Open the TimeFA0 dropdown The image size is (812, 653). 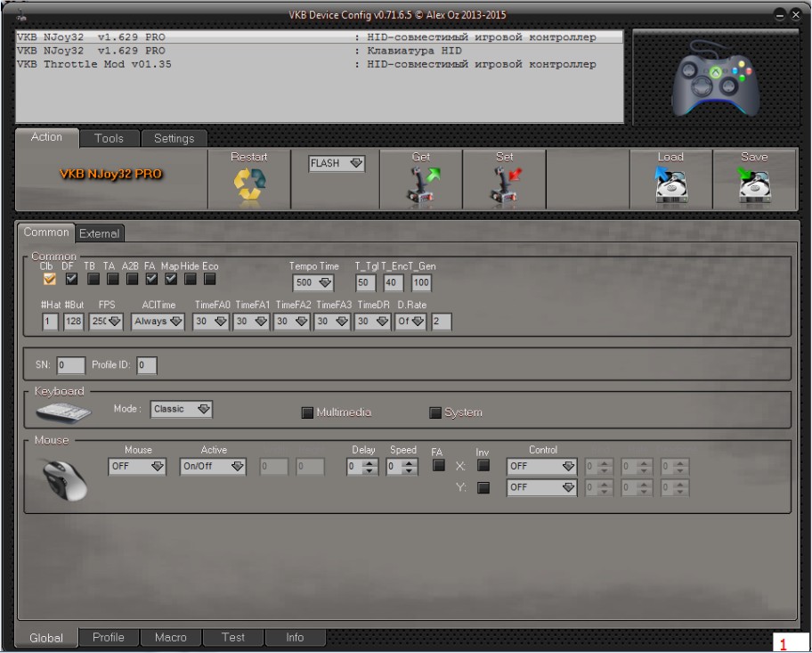click(x=211, y=322)
